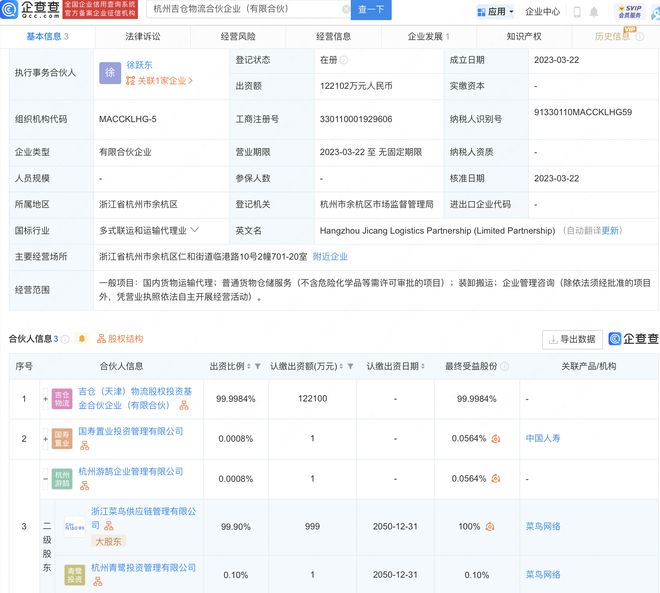Open 企业中心 link
Screen dimensions: 660x593
pos(543,12)
